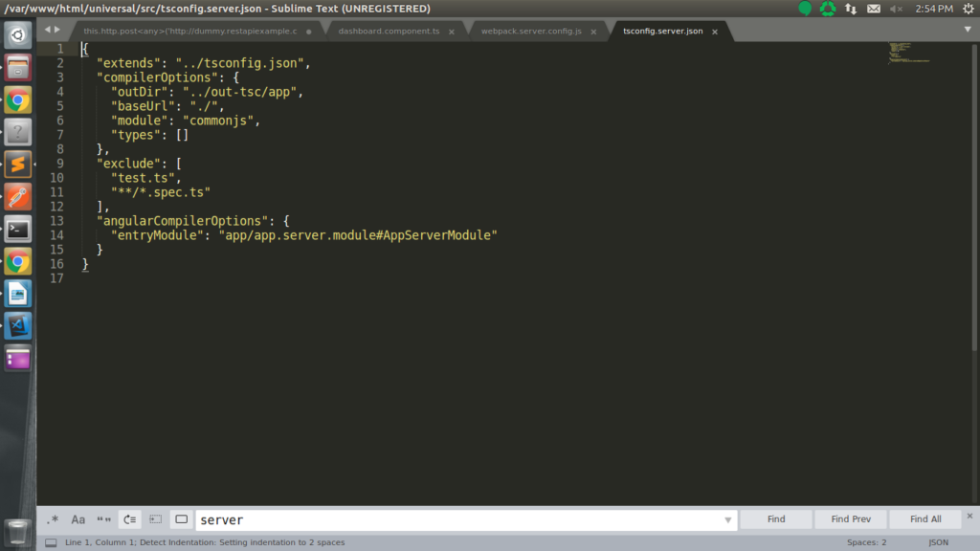Toggle in-selection search button
The height and width of the screenshot is (551, 980).
coord(155,519)
